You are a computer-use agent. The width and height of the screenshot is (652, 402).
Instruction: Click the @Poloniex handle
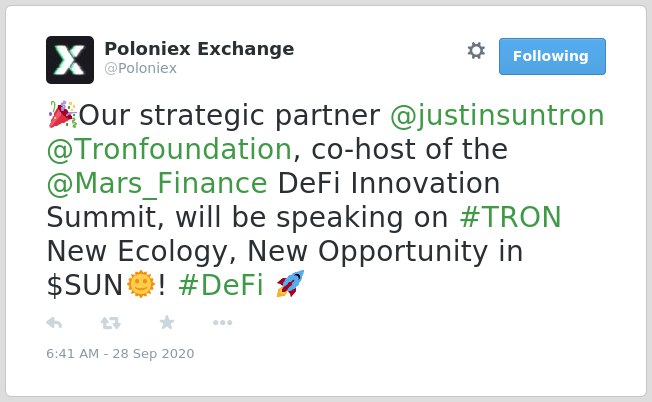point(141,68)
